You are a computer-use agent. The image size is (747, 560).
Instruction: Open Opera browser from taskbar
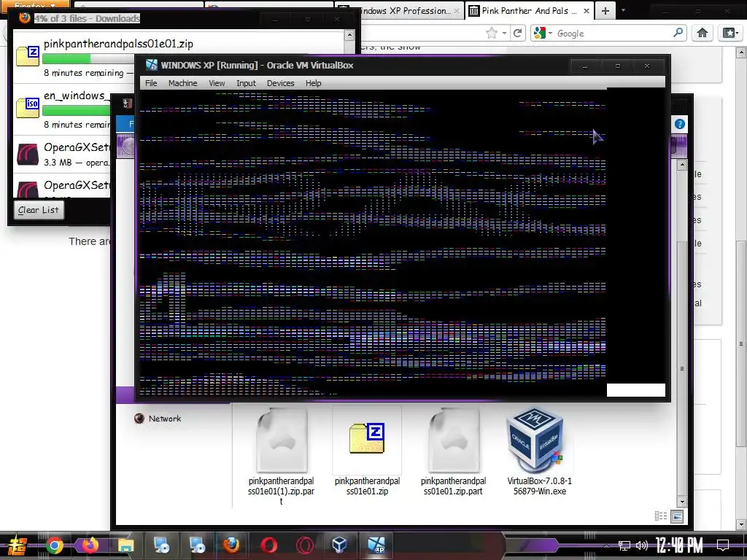pos(268,545)
